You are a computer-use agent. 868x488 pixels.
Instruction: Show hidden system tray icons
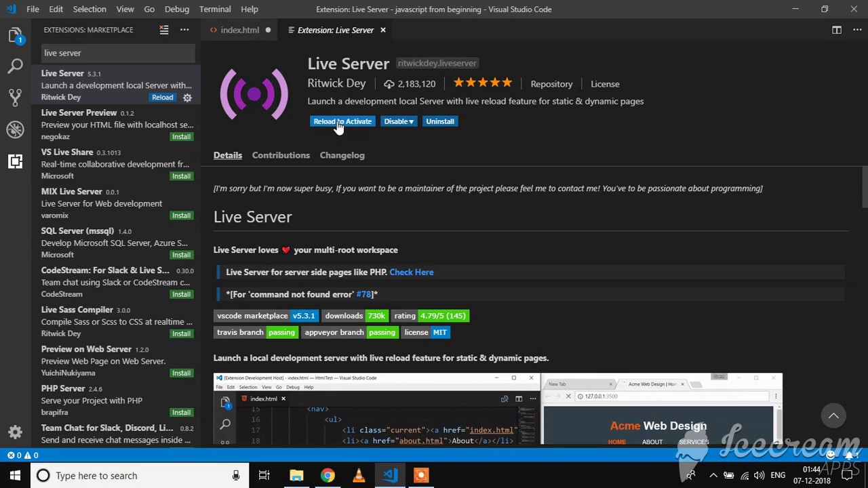pos(713,476)
